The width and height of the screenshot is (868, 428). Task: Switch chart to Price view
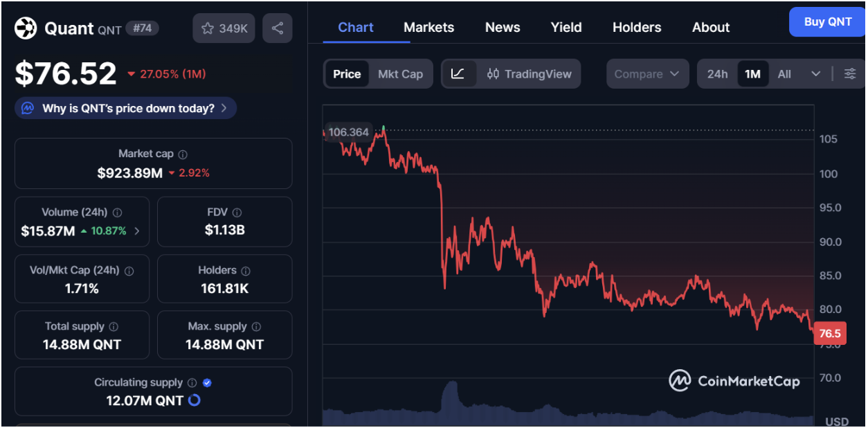pos(347,74)
